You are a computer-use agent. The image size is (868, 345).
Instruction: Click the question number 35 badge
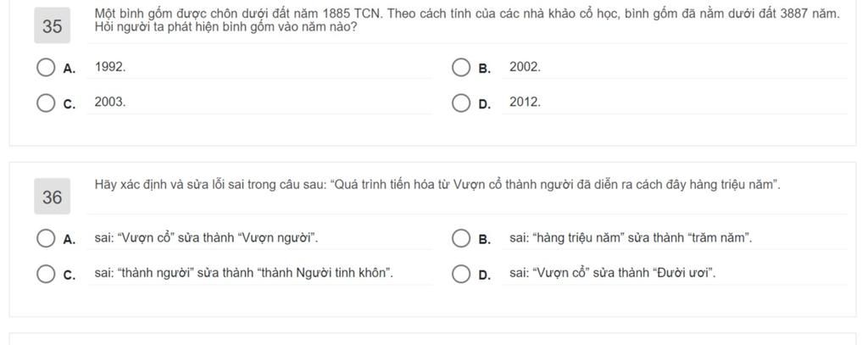click(x=52, y=25)
